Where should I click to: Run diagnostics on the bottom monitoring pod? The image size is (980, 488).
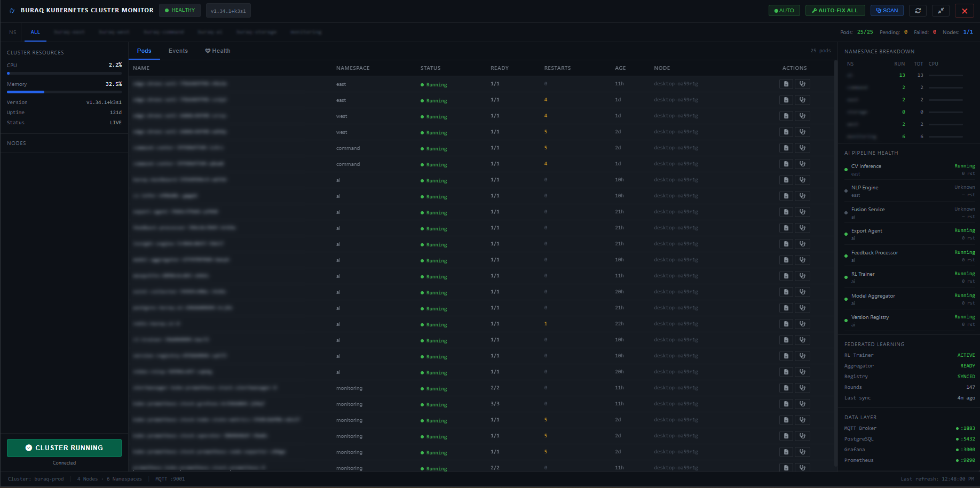click(x=802, y=468)
